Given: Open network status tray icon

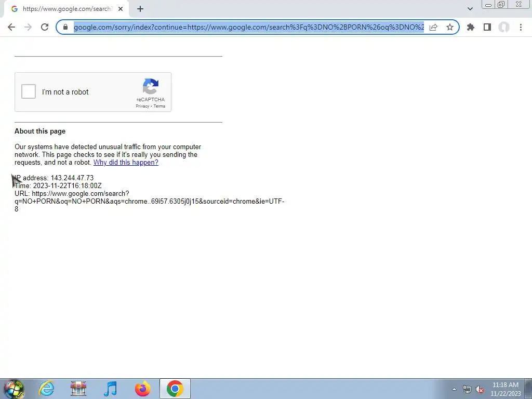Looking at the screenshot, I should 467,389.
